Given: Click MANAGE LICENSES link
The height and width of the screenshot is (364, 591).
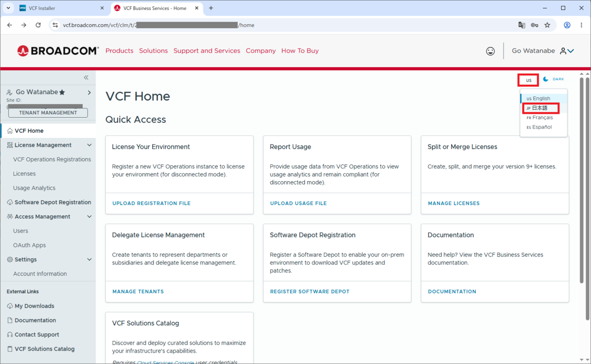Looking at the screenshot, I should click(454, 203).
